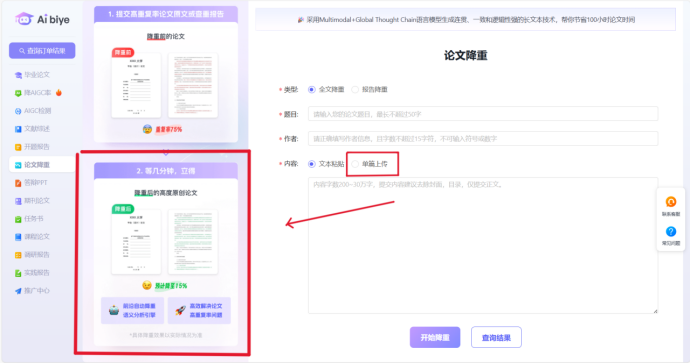Screen dimensions: 690x363
Task: Click the red 降重前 badge
Action: coord(123,52)
